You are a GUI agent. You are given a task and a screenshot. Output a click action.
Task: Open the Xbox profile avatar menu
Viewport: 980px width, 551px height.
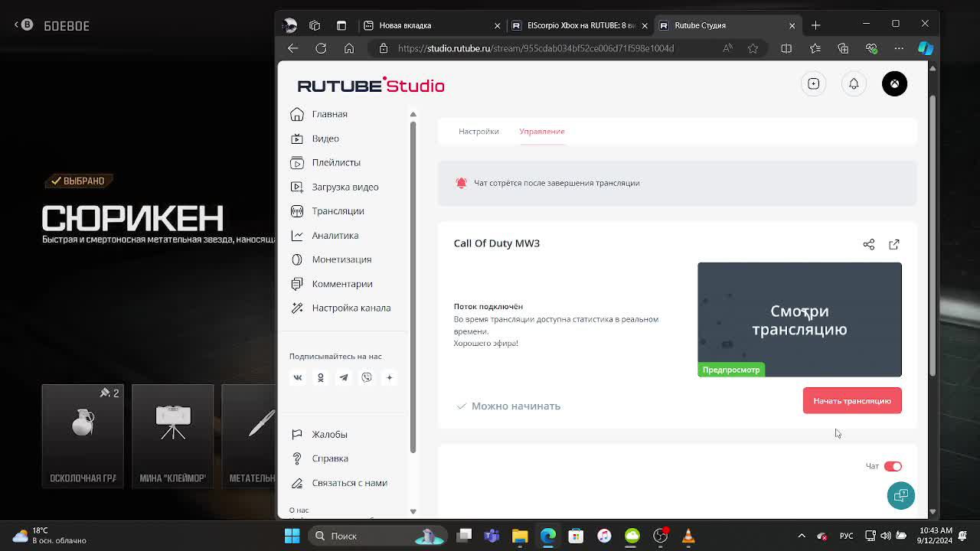(x=894, y=83)
